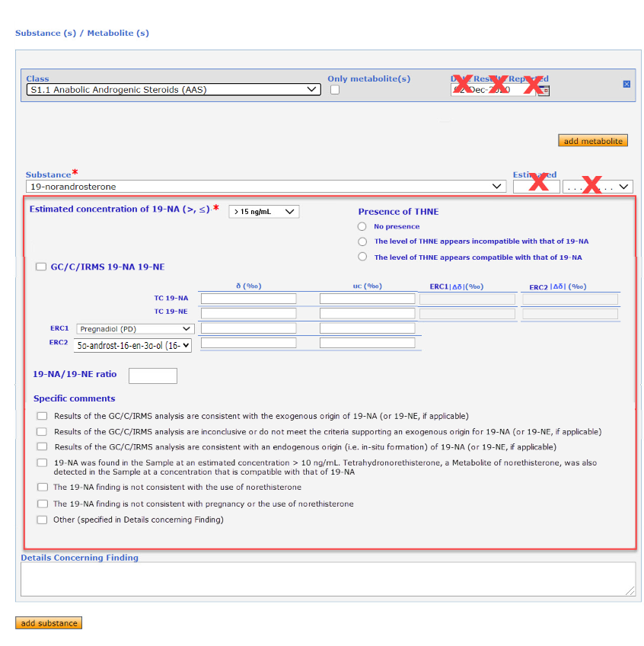
Task: Focus the ERC1 δ (‰) input
Action: pos(248,328)
